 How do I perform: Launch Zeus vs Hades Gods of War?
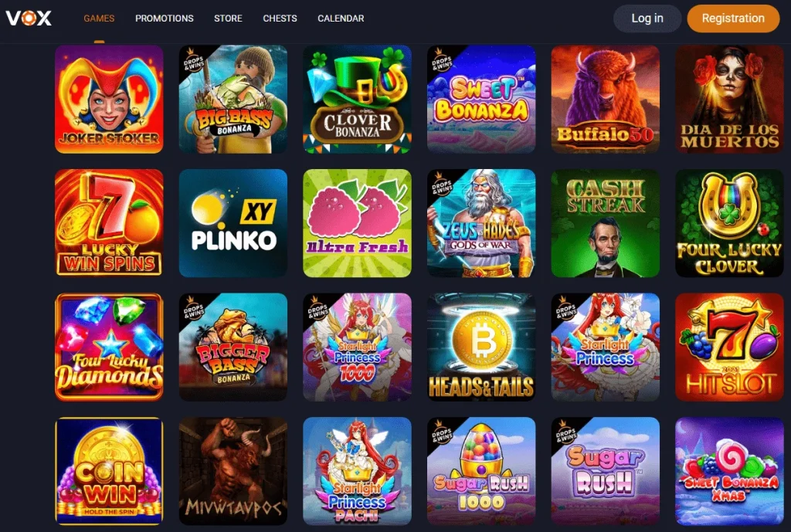click(481, 223)
